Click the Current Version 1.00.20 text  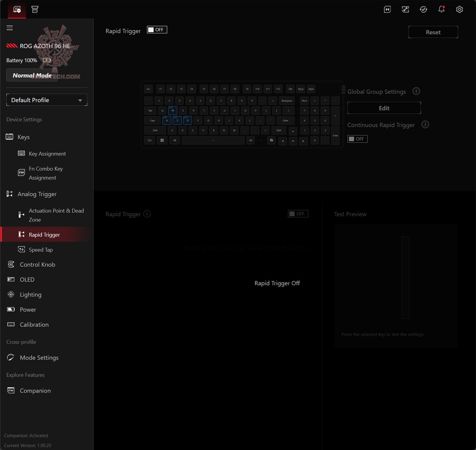(28, 446)
